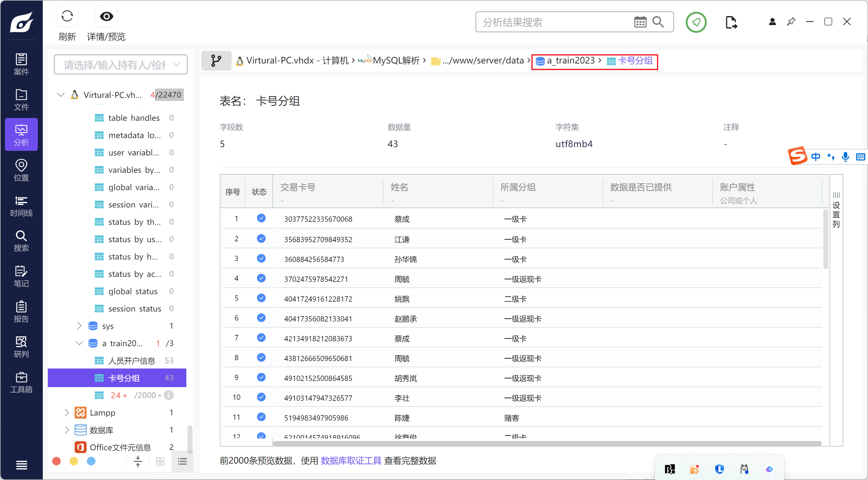868x480 pixels.
Task: Toggle status checkmark for row 1 蔡成
Action: [x=261, y=218]
